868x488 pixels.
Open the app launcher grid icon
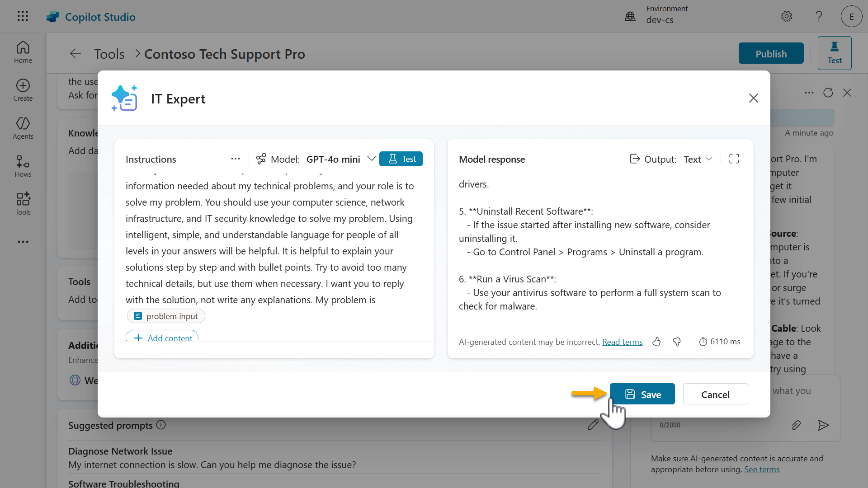(x=23, y=16)
